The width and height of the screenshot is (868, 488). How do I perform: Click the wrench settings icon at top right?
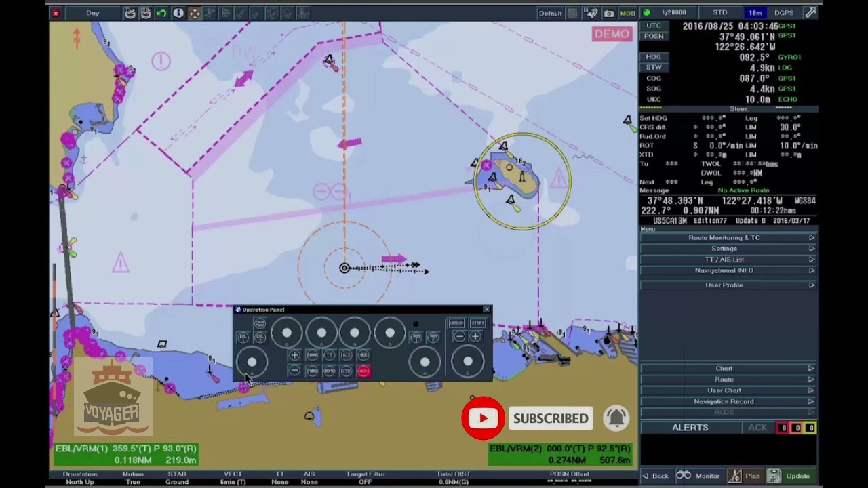810,13
